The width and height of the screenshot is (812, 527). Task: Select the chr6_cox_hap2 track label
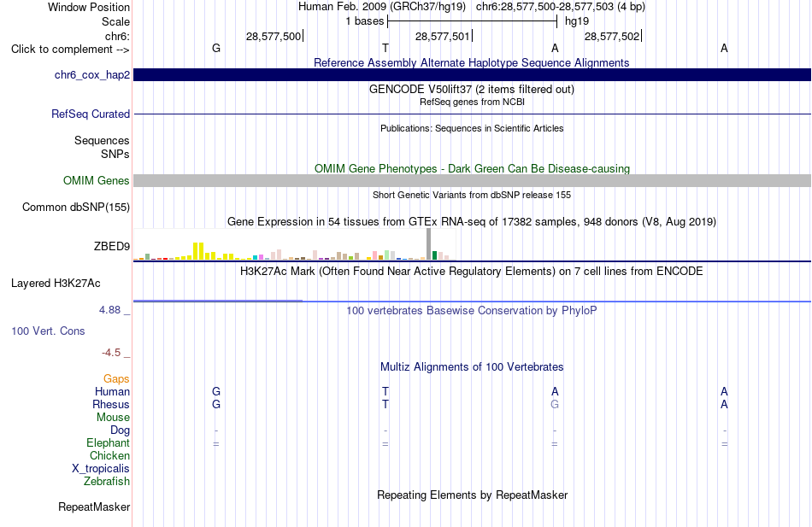92,75
